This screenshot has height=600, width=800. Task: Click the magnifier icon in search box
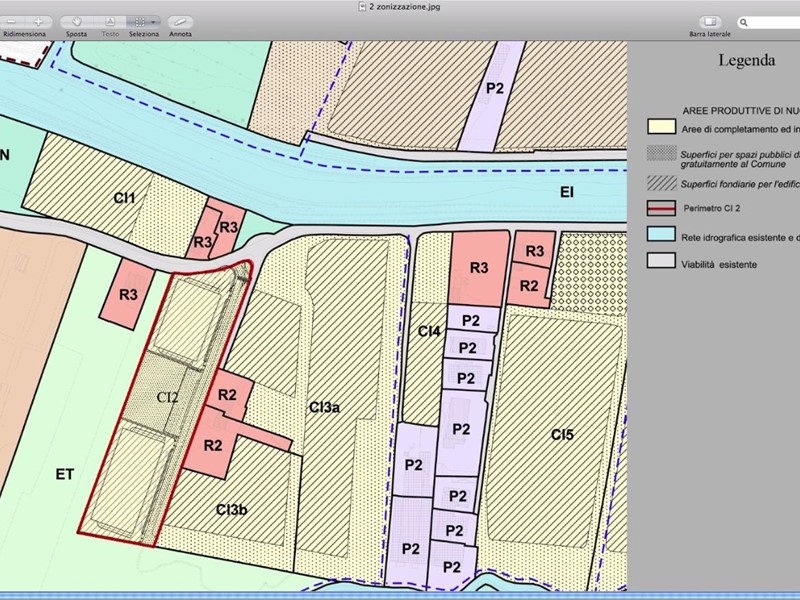point(745,21)
